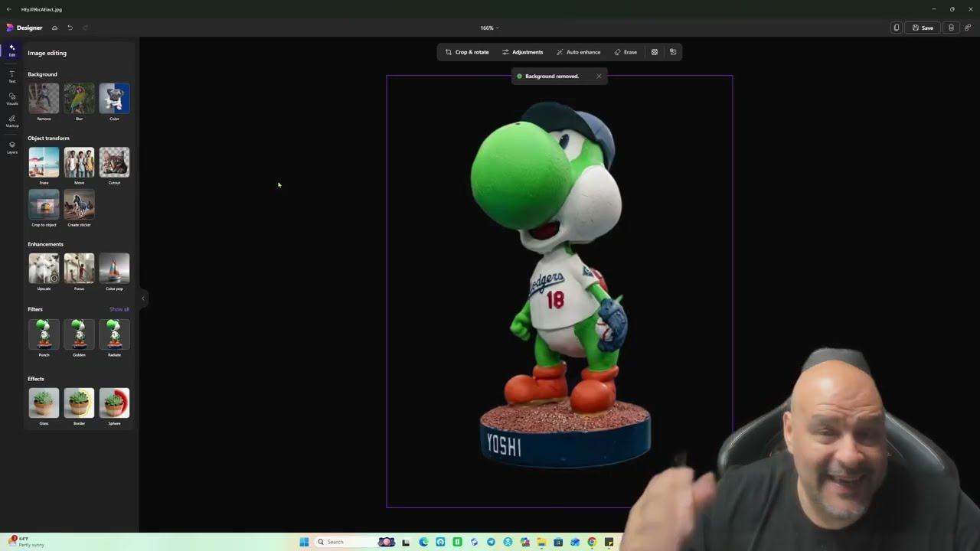The height and width of the screenshot is (551, 980).
Task: Select the Color background option
Action: point(114,99)
